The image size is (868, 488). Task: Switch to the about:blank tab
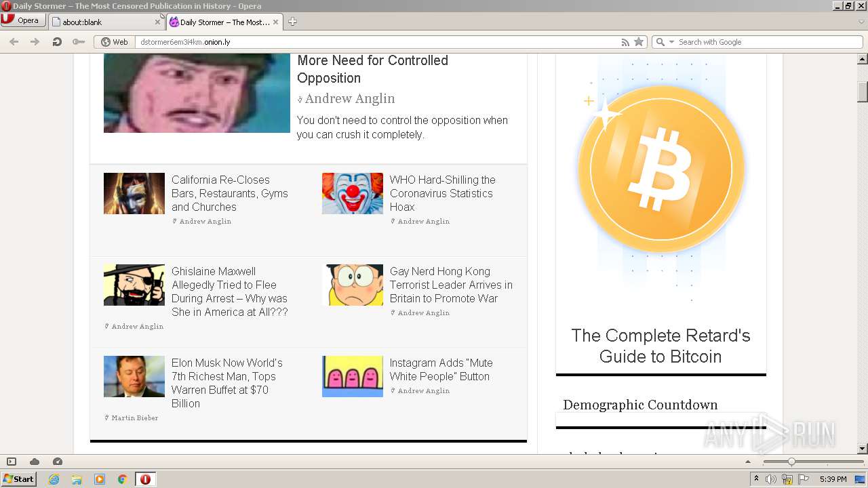tap(106, 22)
